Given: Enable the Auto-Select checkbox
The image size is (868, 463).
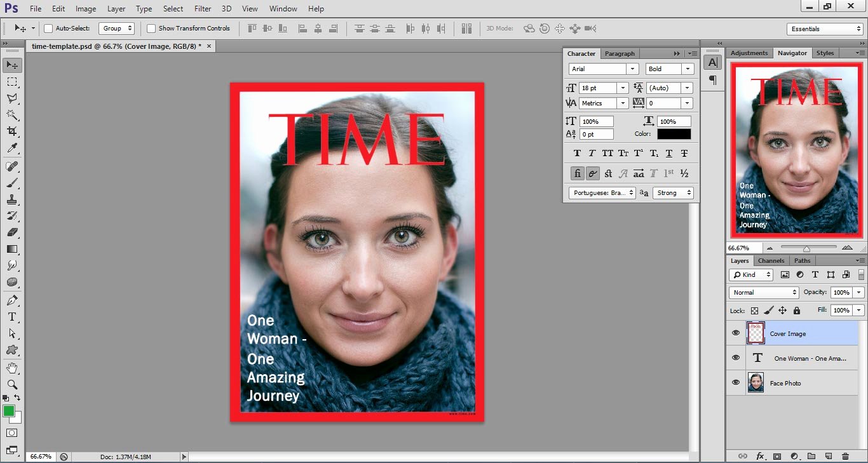Looking at the screenshot, I should tap(48, 29).
